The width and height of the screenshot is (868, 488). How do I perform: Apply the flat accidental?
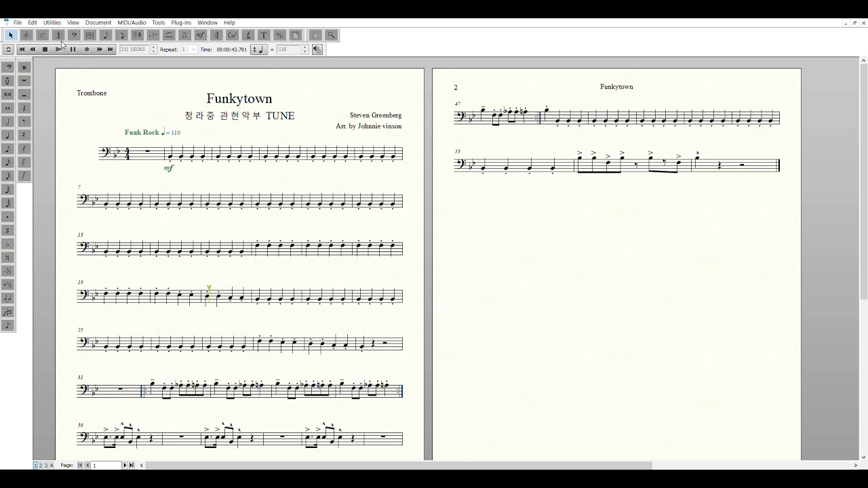[8, 243]
